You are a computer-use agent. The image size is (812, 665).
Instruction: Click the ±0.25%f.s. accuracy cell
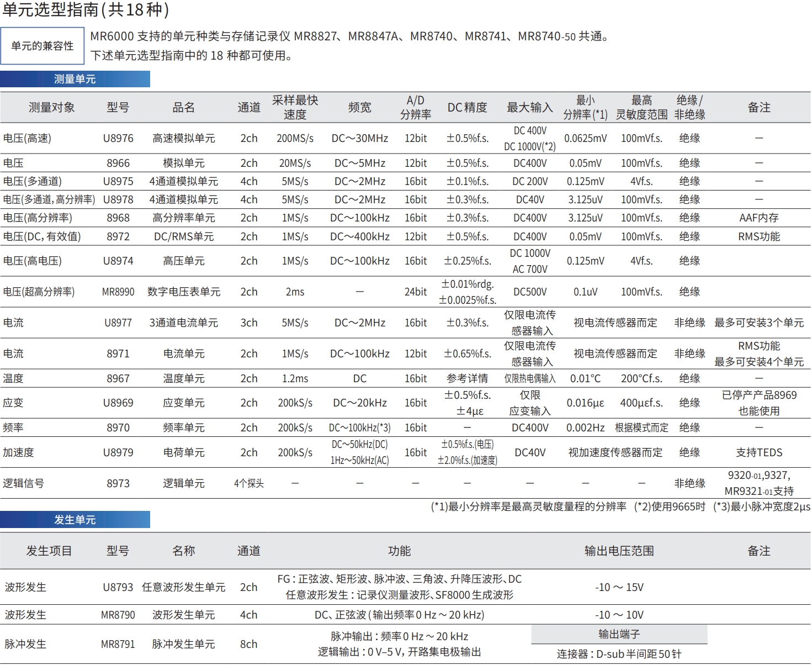coord(467,261)
